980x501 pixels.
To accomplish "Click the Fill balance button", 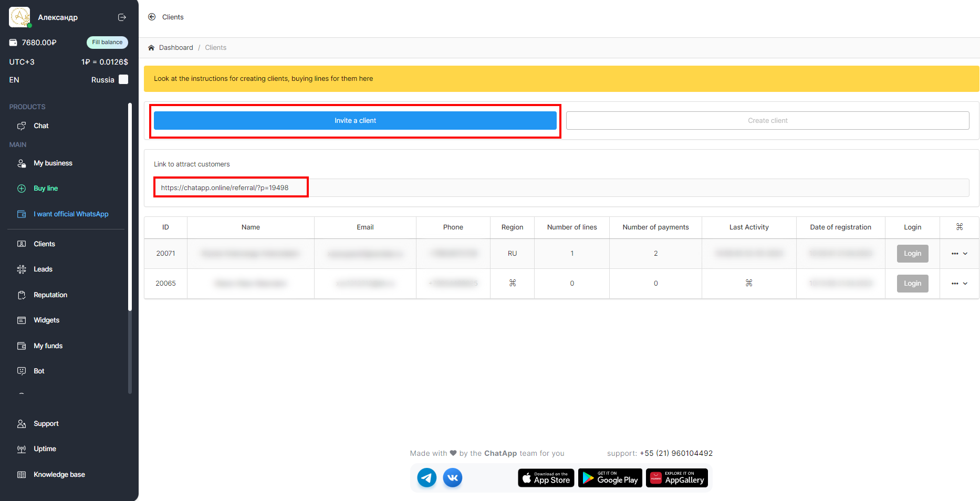I will pyautogui.click(x=107, y=43).
